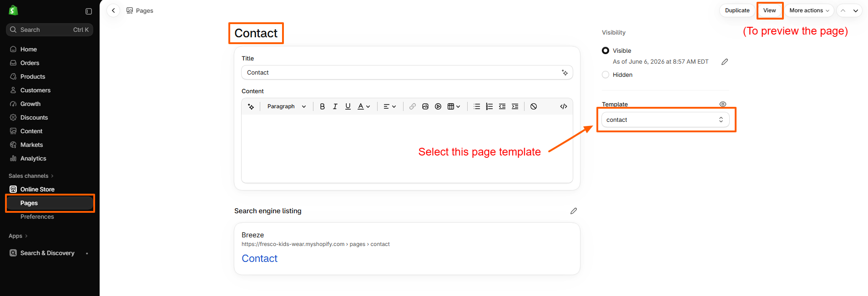
Task: Insert a numbered list
Action: 490,106
